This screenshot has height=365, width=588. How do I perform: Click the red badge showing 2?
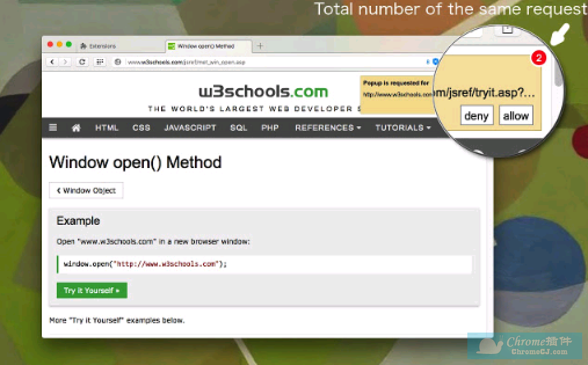(539, 58)
